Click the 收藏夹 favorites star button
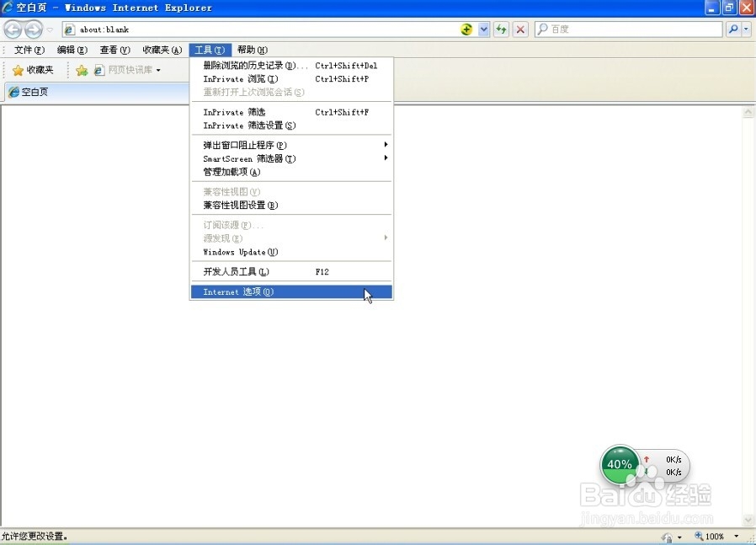 pos(33,70)
